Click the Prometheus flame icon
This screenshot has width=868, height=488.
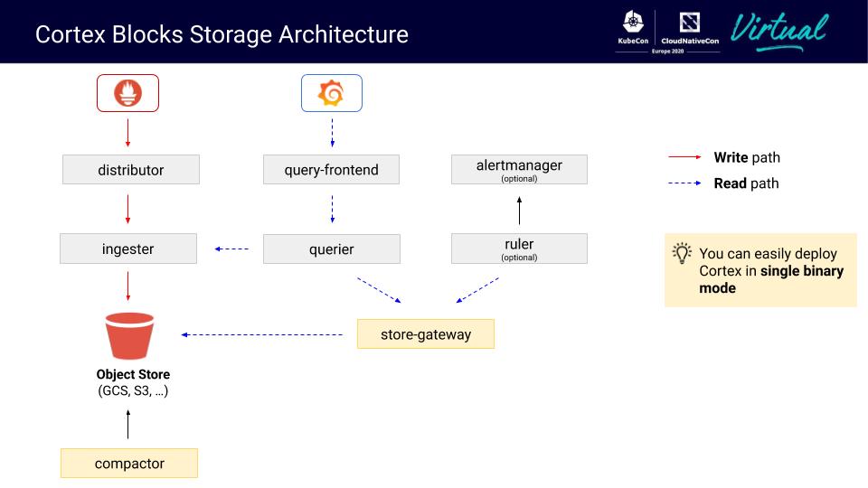click(127, 93)
